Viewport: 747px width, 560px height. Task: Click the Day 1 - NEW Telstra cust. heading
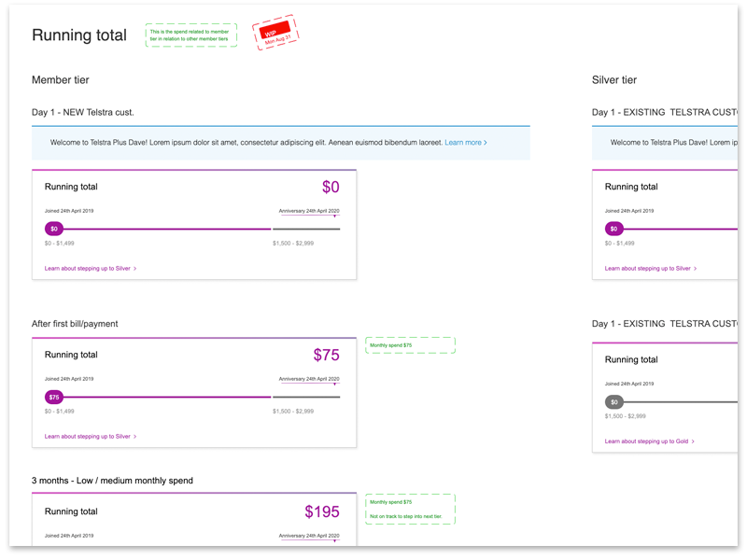point(83,112)
